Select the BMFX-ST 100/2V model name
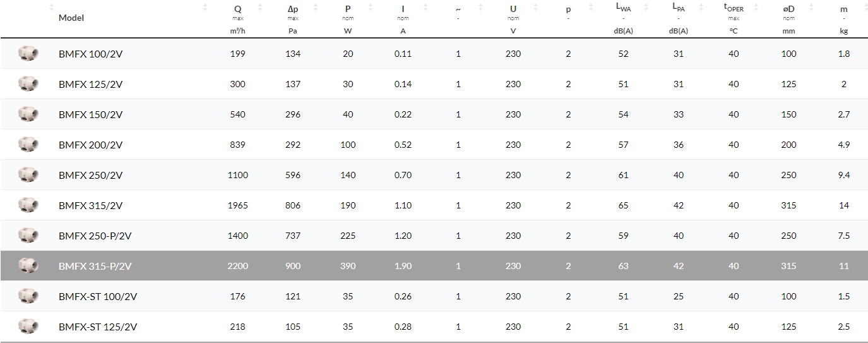 tap(98, 296)
